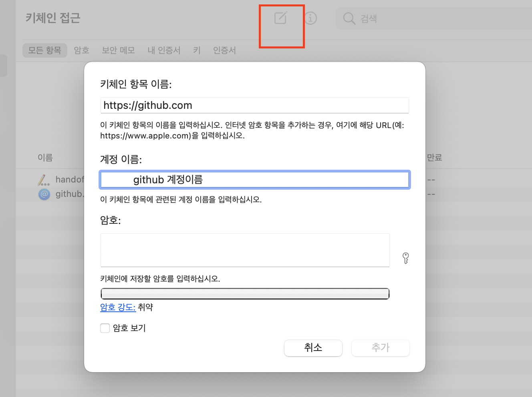Click into the 계정 이름 text field
Image resolution: width=532 pixels, height=397 pixels.
click(x=254, y=180)
